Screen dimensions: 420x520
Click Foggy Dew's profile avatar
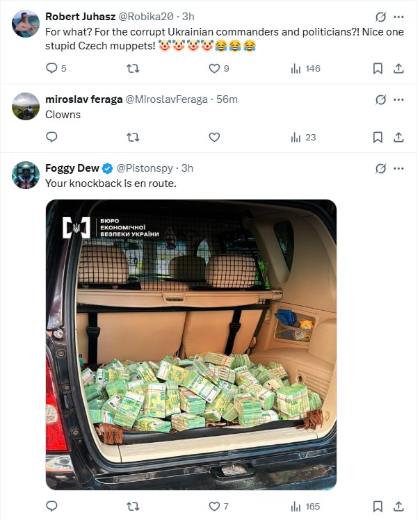click(26, 175)
